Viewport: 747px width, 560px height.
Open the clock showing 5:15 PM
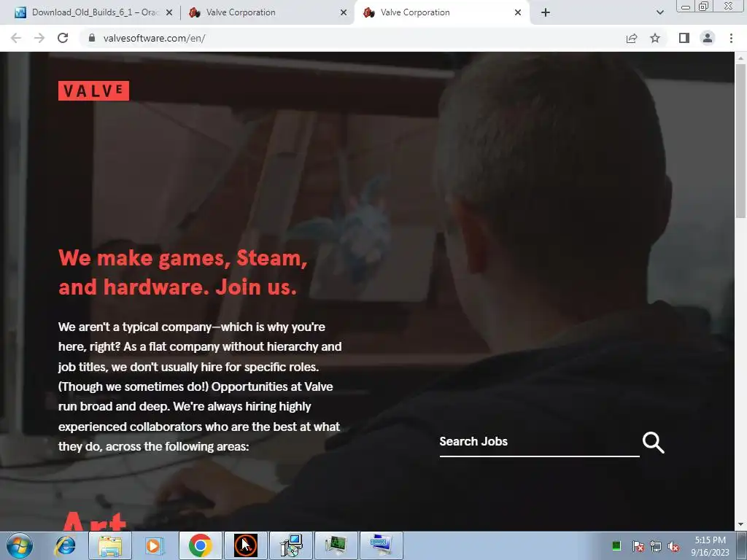[710, 545]
